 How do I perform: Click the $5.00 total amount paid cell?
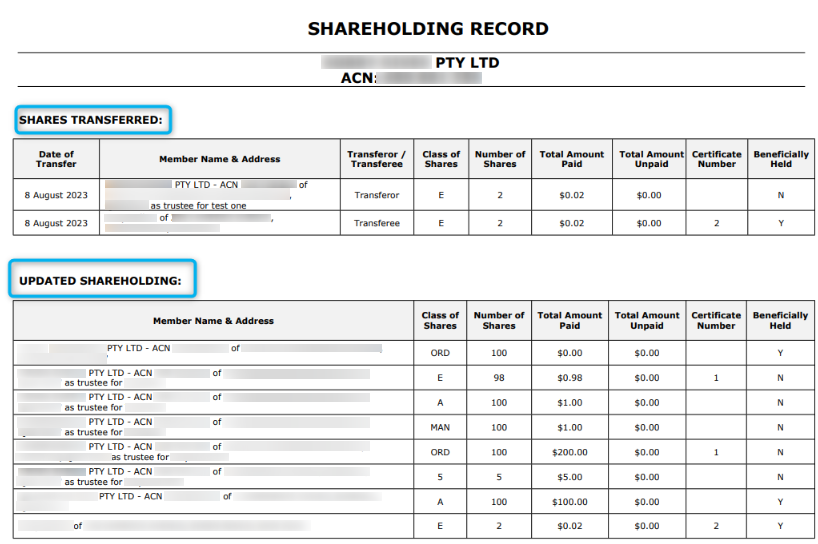(x=569, y=477)
